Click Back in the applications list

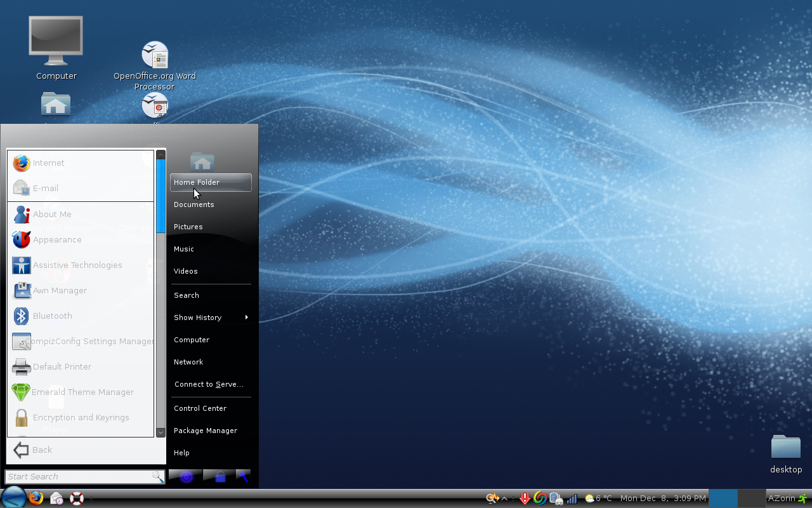(41, 450)
